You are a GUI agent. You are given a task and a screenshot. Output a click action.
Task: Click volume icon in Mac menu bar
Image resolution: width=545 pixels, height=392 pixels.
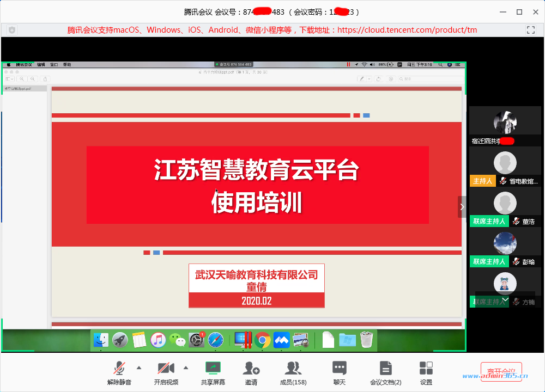372,65
